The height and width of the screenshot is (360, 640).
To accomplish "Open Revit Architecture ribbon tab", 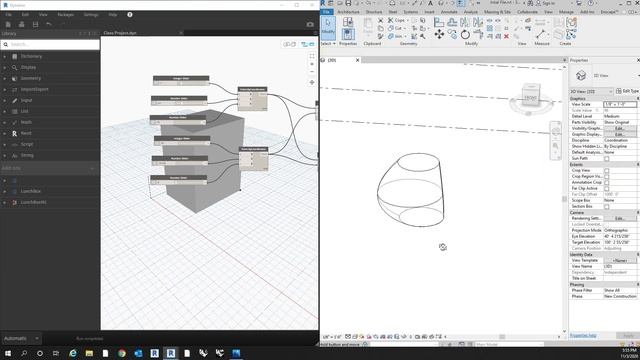I will [348, 12].
